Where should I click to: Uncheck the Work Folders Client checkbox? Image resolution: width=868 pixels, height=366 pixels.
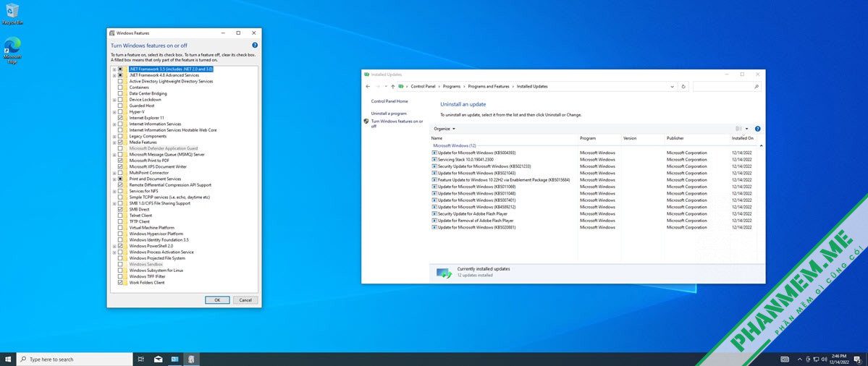point(120,283)
